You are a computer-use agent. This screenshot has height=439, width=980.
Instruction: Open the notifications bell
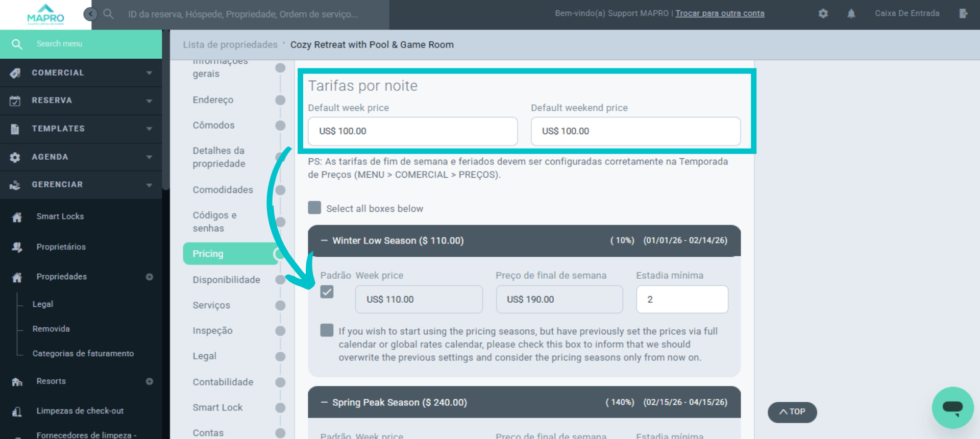[851, 14]
